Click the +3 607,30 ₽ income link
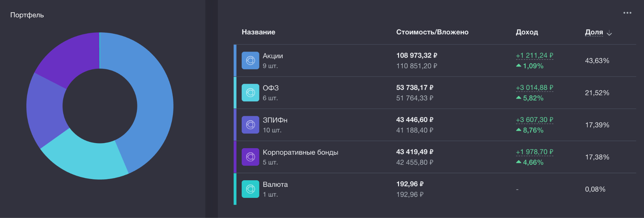Image resolution: width=644 pixels, height=218 pixels. (x=534, y=120)
